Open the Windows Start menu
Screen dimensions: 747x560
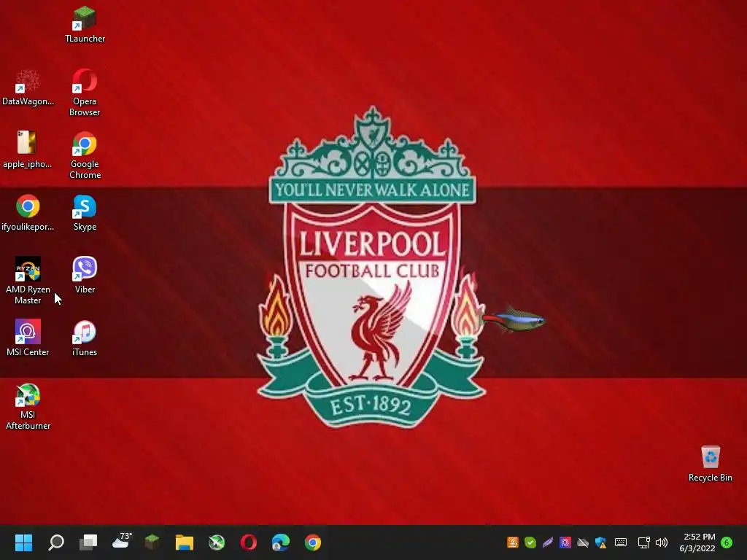click(23, 542)
